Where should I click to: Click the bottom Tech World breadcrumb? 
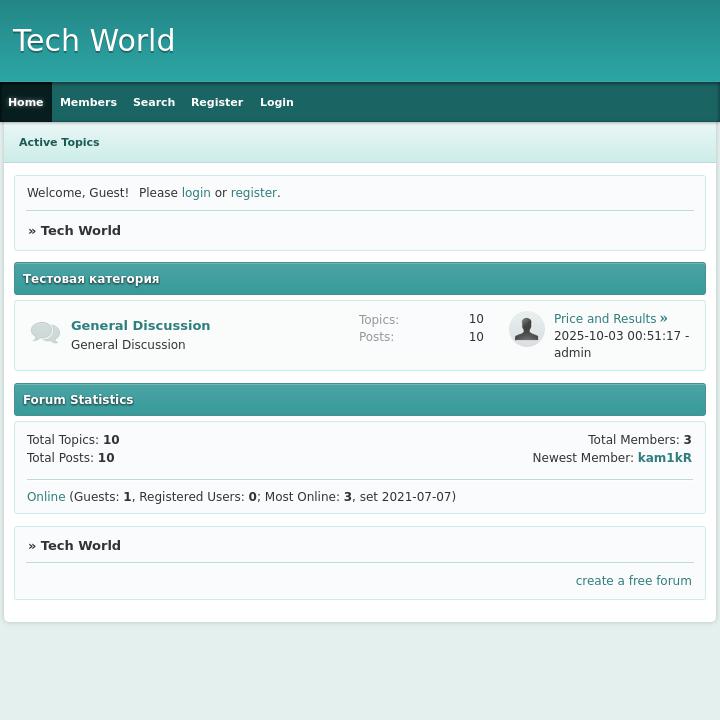tap(80, 545)
